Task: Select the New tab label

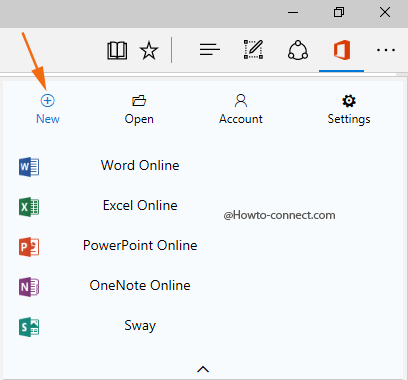Action: click(x=48, y=119)
